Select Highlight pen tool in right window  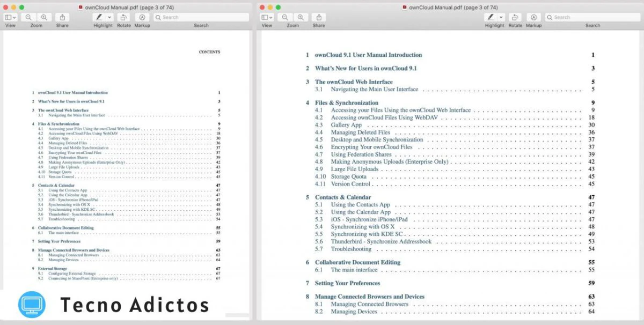pyautogui.click(x=491, y=17)
